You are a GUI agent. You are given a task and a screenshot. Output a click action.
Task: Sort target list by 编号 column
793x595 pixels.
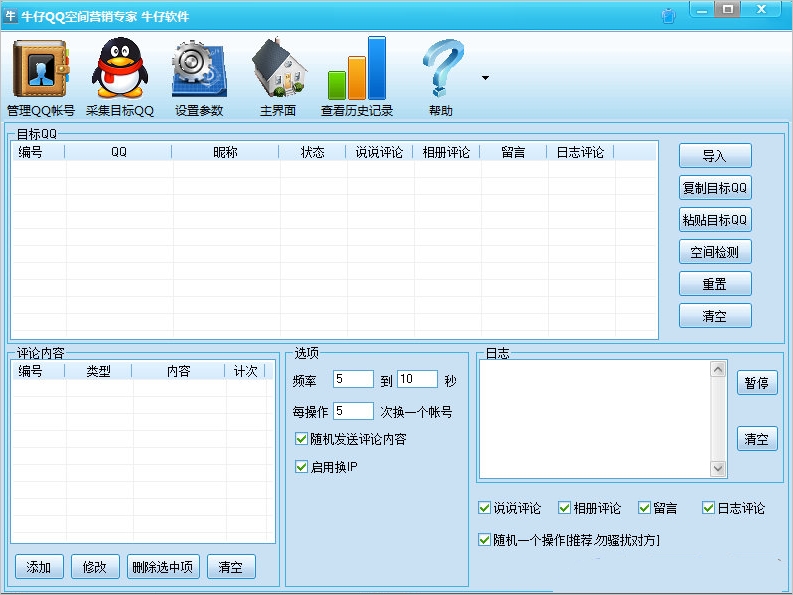coord(38,152)
